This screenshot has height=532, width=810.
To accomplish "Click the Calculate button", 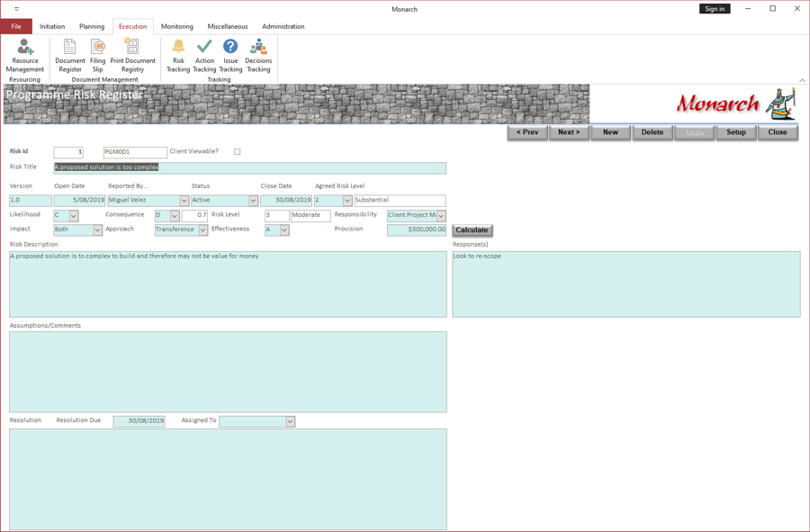I will tap(472, 230).
